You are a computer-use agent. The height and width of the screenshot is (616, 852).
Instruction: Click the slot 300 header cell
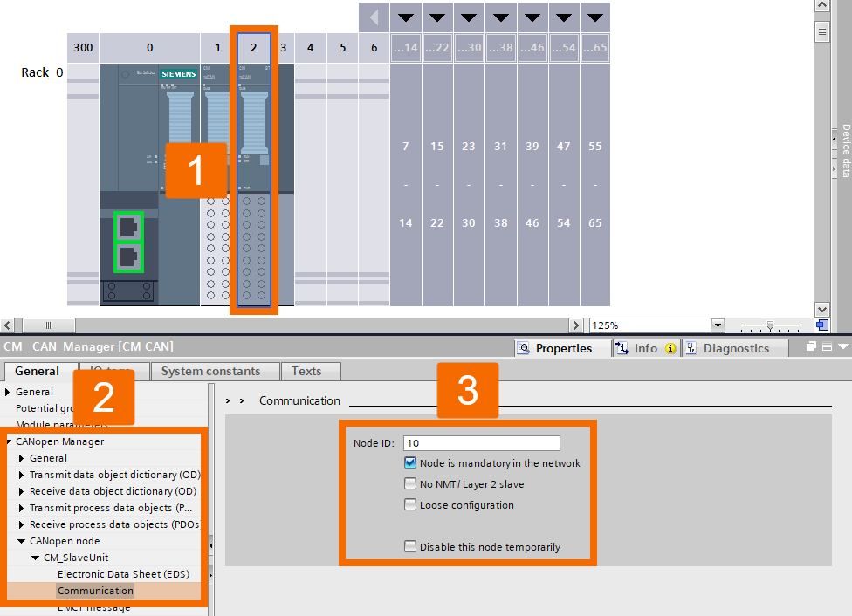point(83,48)
